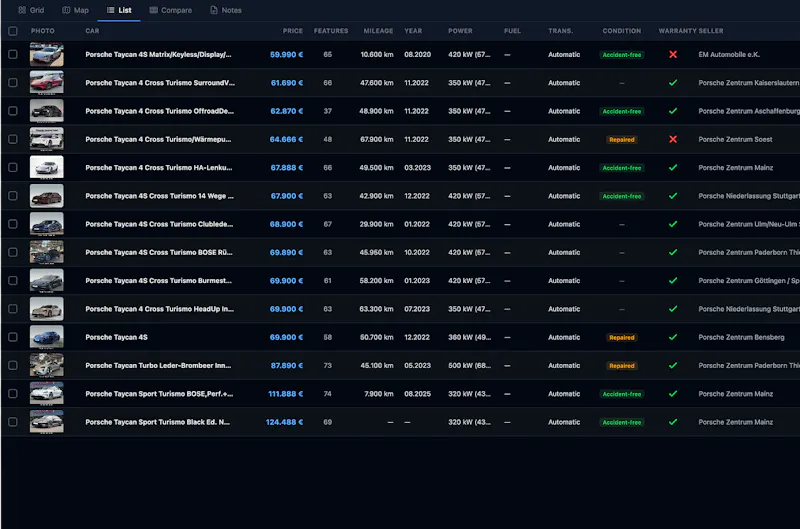Open the Map view tab
This screenshot has height=529, width=800.
coord(76,10)
